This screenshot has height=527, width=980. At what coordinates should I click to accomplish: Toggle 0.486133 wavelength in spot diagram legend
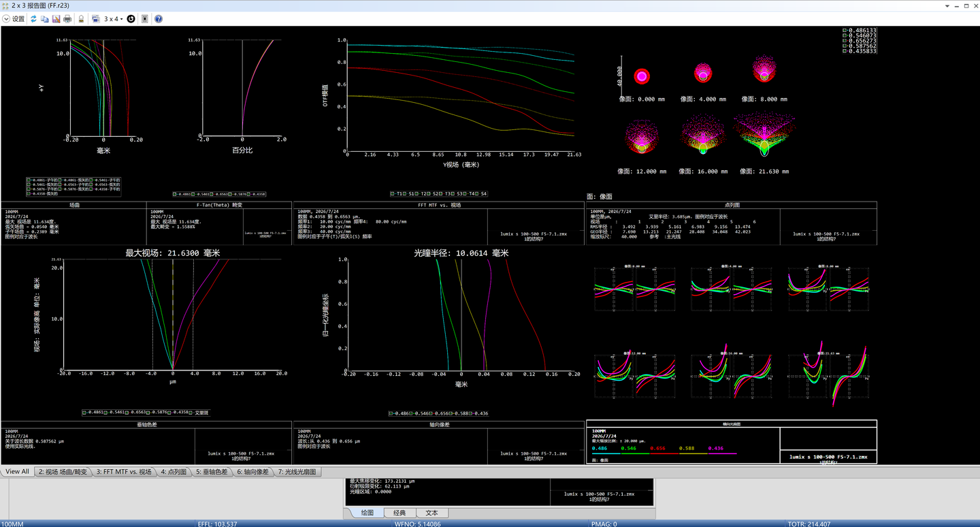point(845,31)
